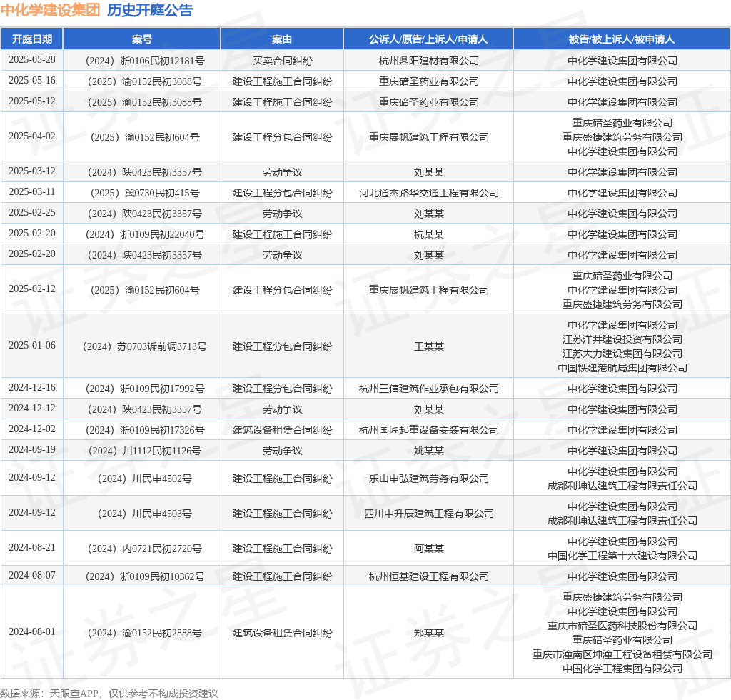This screenshot has width=731, height=700.
Task: Select case number "(2024)浙0106民初12181号"
Action: click(144, 61)
